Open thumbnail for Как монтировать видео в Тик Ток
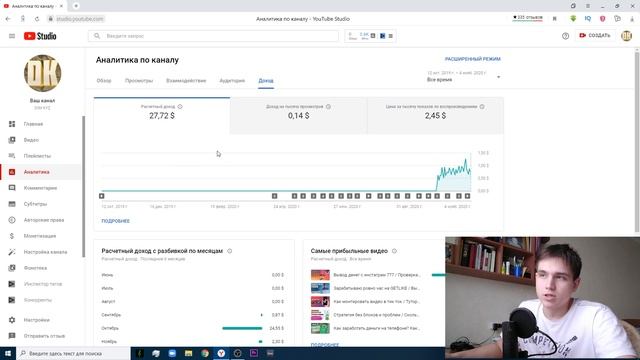The image size is (640, 360). [x=320, y=301]
